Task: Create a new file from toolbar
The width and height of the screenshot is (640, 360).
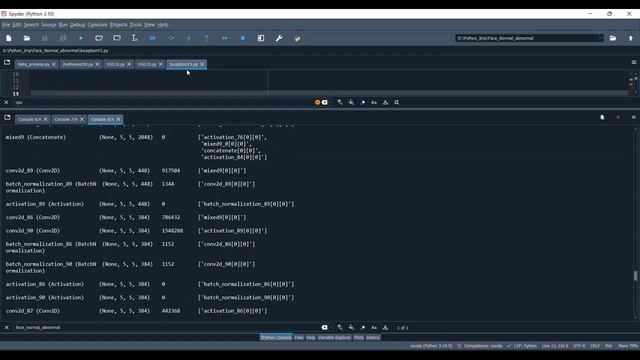Action: pos(9,38)
